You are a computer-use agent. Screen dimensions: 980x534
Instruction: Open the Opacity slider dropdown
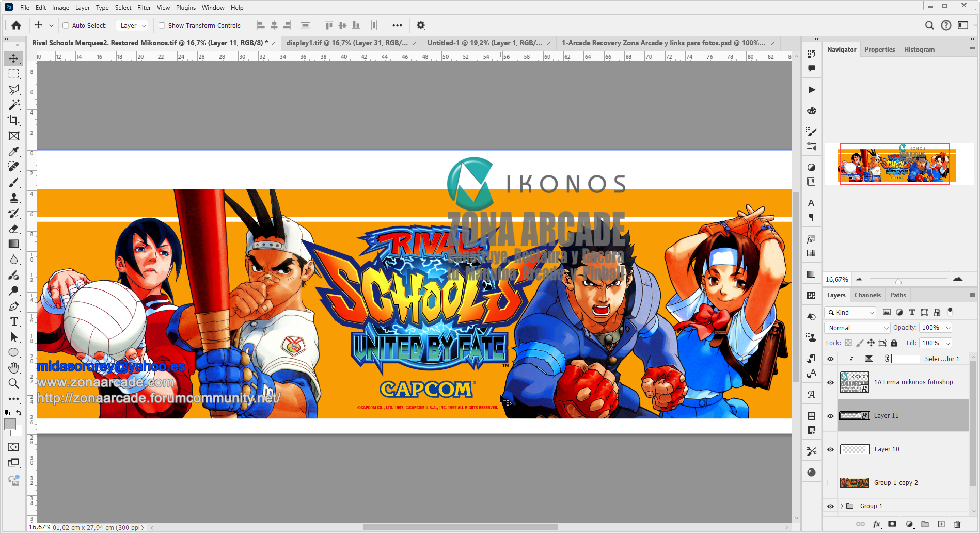pyautogui.click(x=949, y=328)
